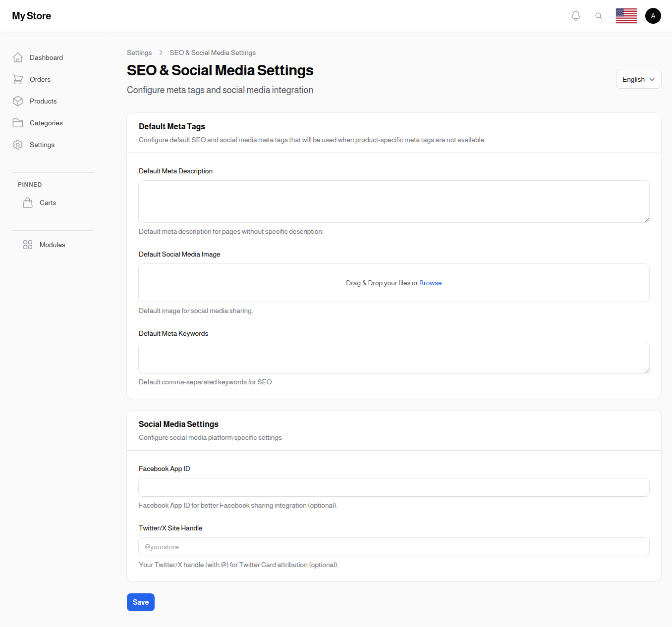Select the Settings gear icon
The width and height of the screenshot is (672, 627).
pyautogui.click(x=18, y=145)
